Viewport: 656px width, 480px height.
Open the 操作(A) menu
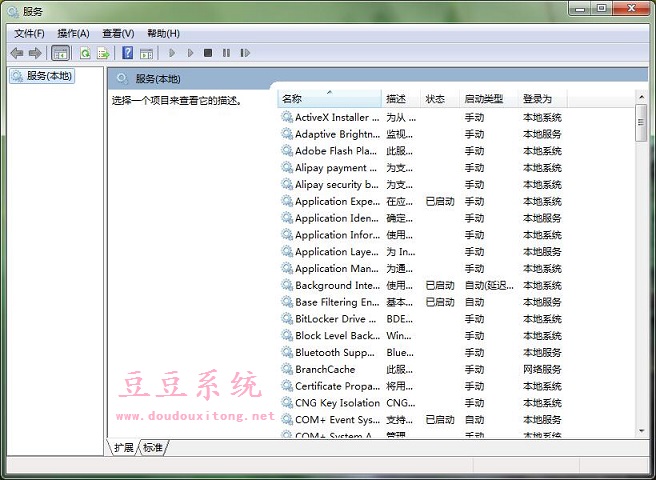[73, 33]
